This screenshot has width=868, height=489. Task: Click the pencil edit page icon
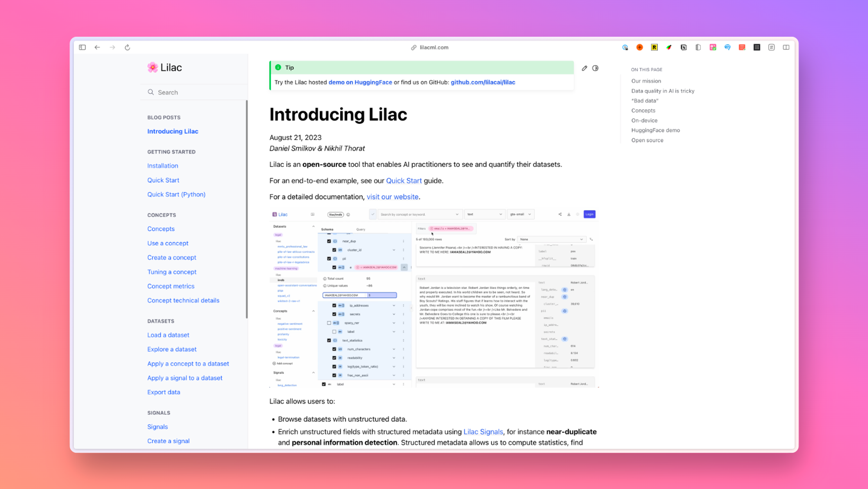click(585, 68)
